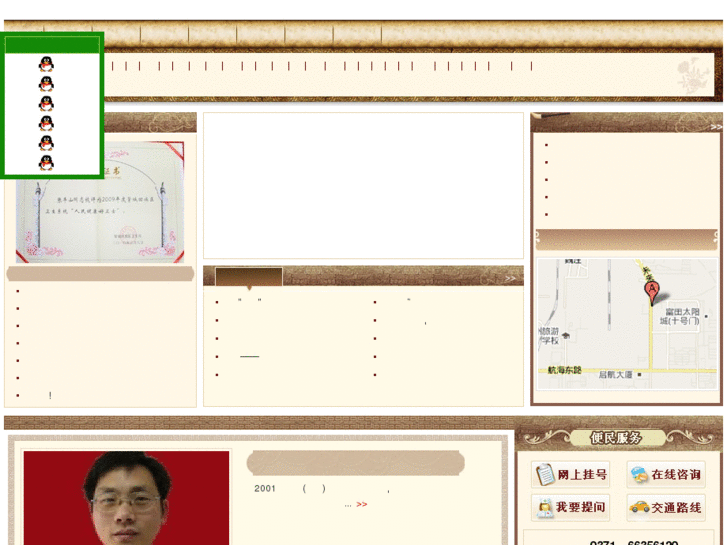
Task: Click the 富田太阳城 label on the map
Action: tap(680, 316)
